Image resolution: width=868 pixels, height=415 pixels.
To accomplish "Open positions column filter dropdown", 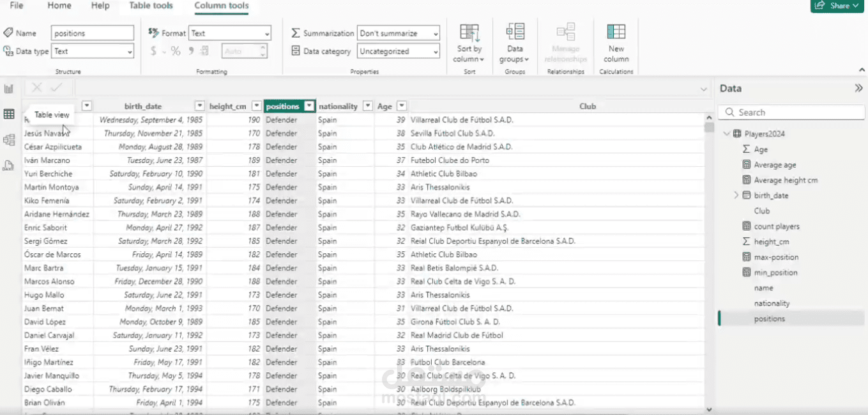I will coord(310,106).
